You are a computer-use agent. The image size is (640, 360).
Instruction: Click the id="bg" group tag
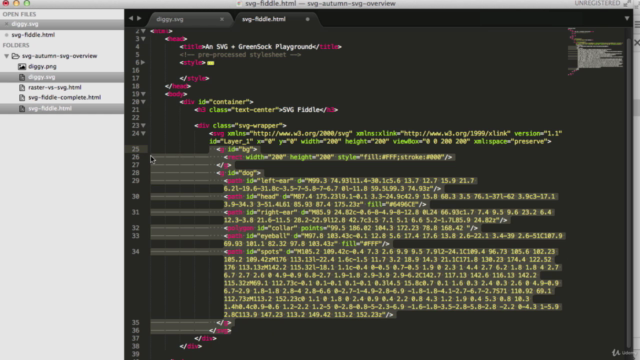pos(237,149)
